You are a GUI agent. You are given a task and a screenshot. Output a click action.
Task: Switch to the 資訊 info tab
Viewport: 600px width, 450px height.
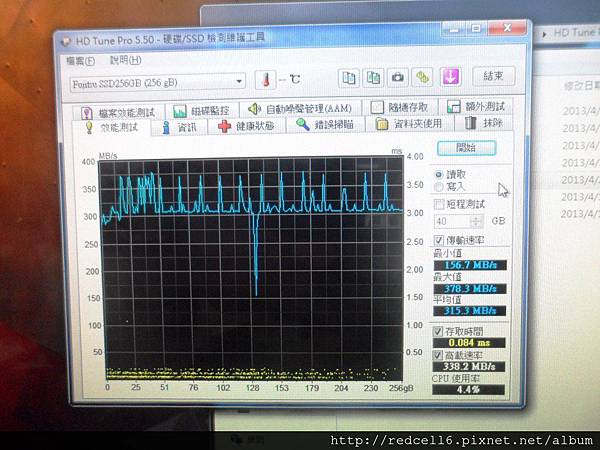[x=179, y=127]
